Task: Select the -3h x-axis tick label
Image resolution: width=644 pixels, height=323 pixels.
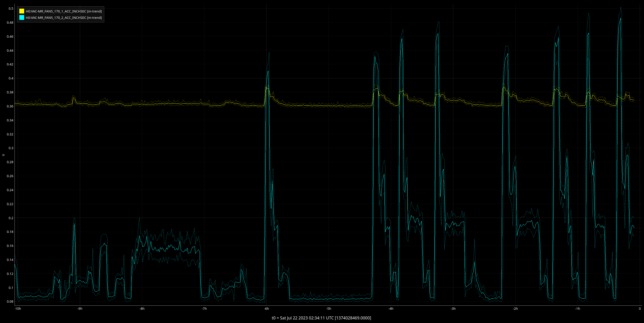Action: [453, 309]
